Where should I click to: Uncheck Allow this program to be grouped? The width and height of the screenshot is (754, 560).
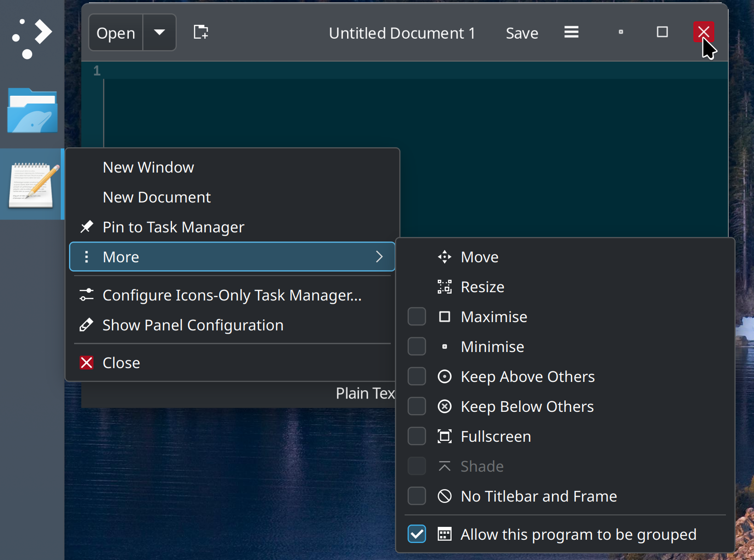(417, 534)
